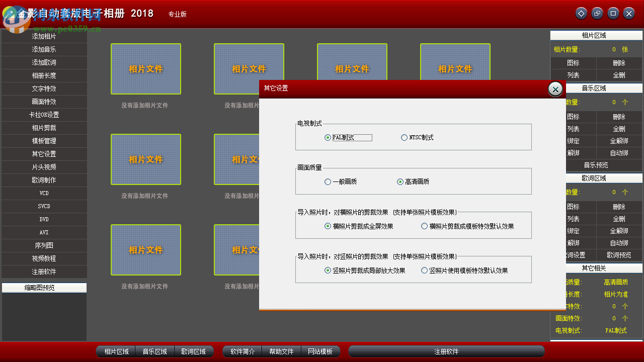This screenshot has height=362, width=644.
Task: Select the first 相片文件 thumbnail in bottom row
Action: 146,250
